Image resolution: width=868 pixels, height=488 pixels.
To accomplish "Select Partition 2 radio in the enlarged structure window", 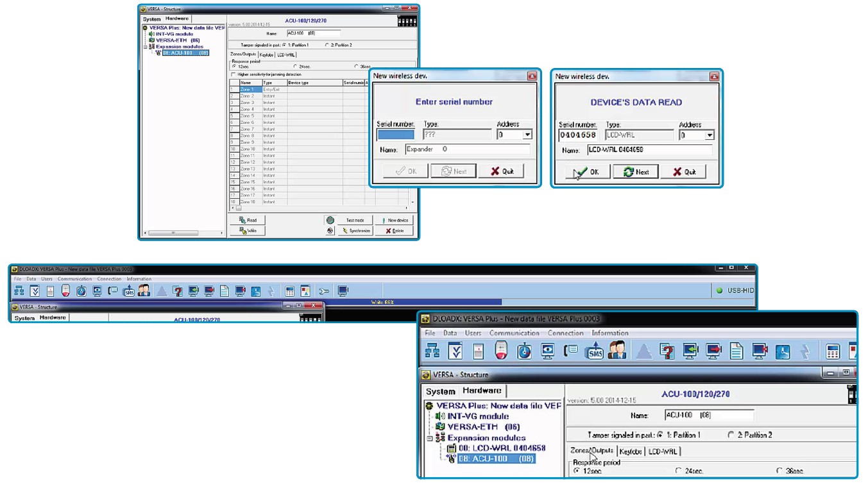I will 731,435.
